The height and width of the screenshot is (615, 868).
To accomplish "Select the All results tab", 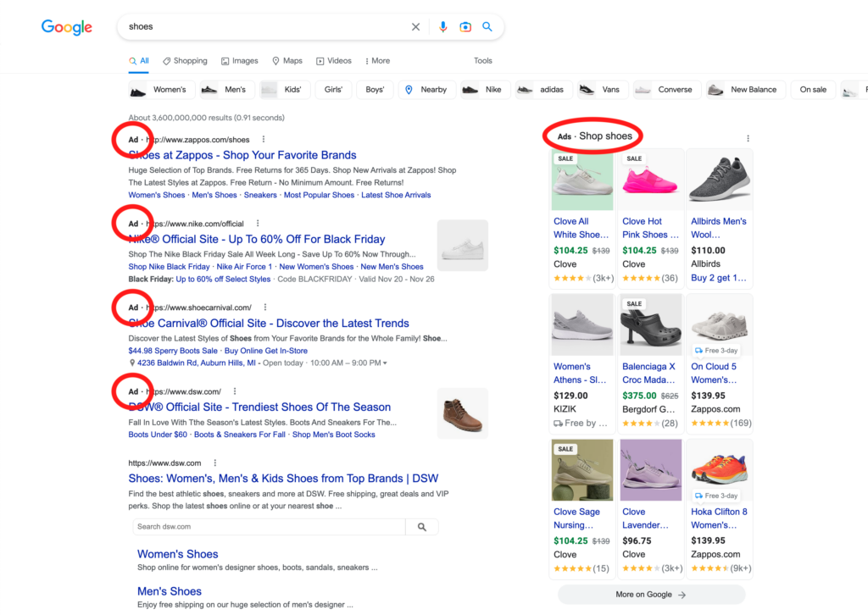I will 139,61.
